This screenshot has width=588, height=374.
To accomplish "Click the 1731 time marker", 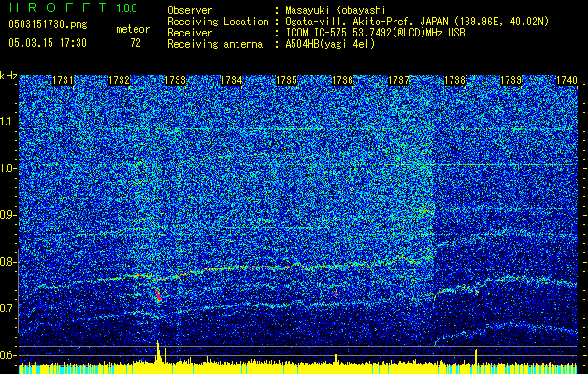I will 63,80.
